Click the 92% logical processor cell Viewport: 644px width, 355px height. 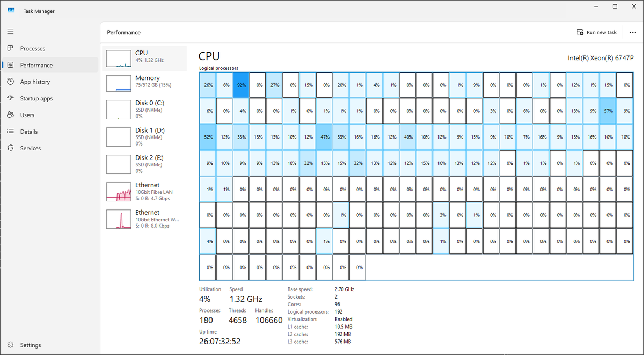pyautogui.click(x=241, y=85)
